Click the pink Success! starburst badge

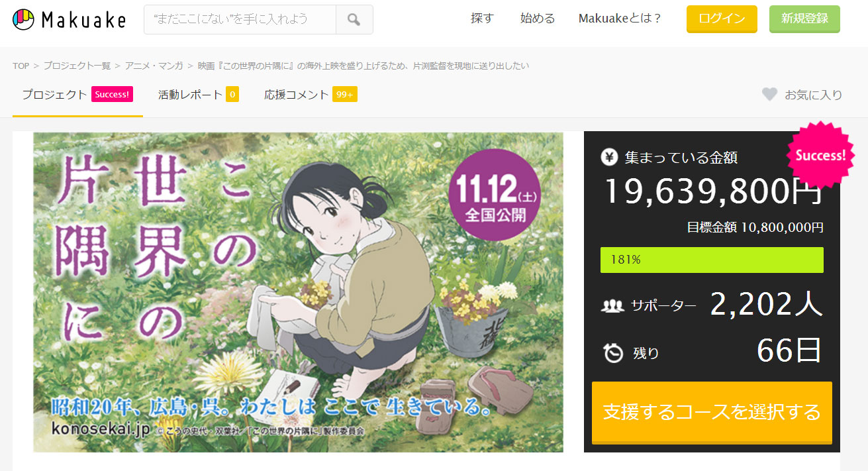[x=820, y=156]
